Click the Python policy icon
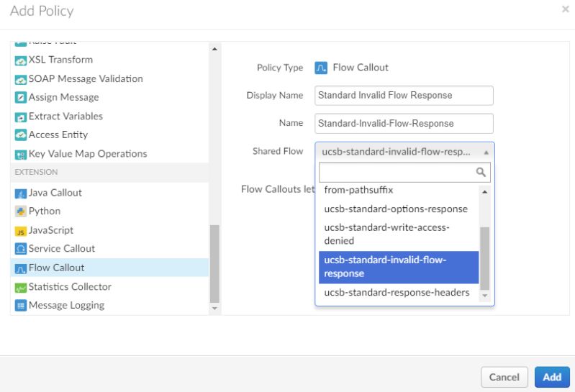The width and height of the screenshot is (575, 392). [x=19, y=211]
